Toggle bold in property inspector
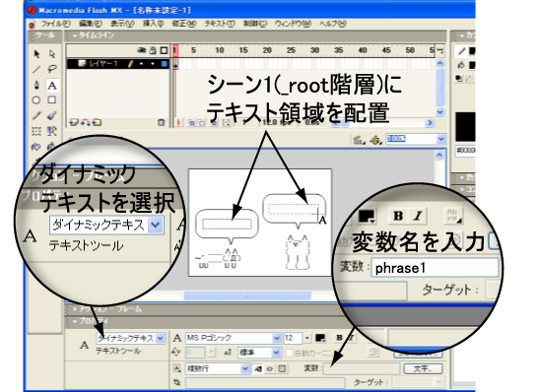The width and height of the screenshot is (538, 392). [339, 338]
